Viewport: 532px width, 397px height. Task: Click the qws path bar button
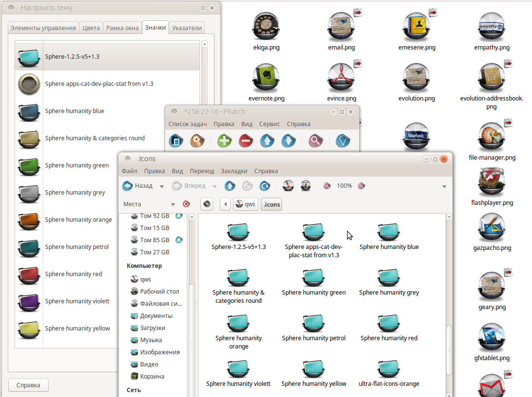(245, 204)
